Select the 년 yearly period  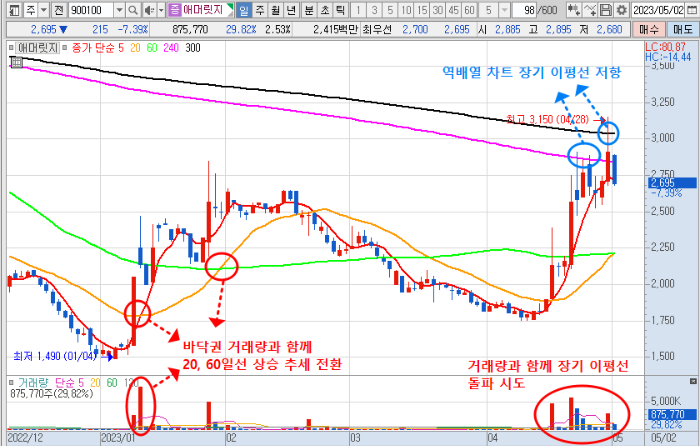[x=291, y=10]
